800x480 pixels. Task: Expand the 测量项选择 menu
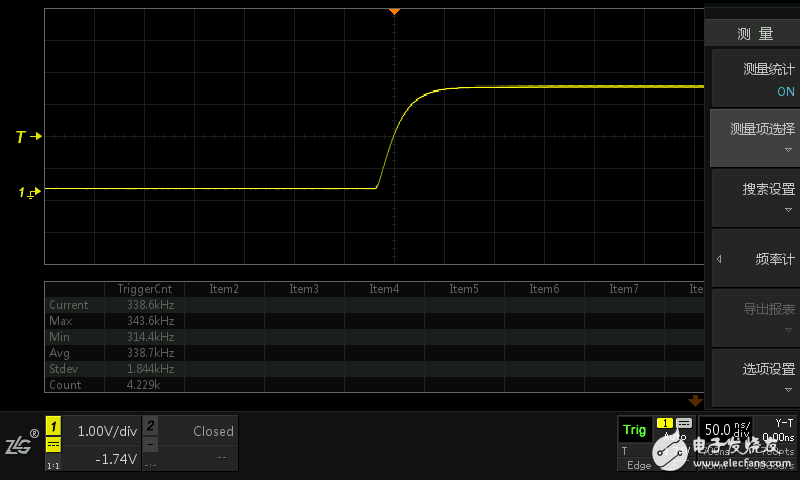[755, 137]
